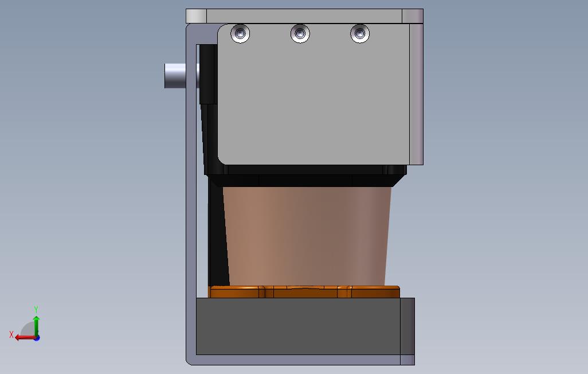
Task: Pick the protruding silver cylindrical shaft
Action: click(175, 76)
